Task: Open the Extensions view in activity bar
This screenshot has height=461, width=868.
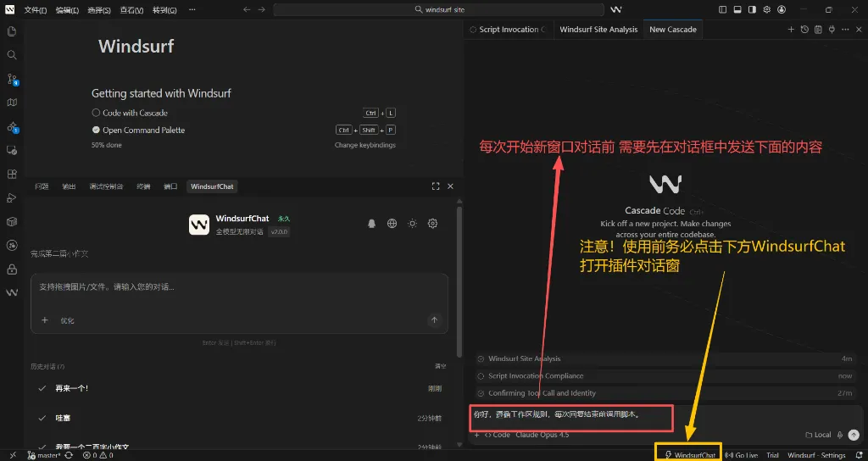Action: point(12,175)
